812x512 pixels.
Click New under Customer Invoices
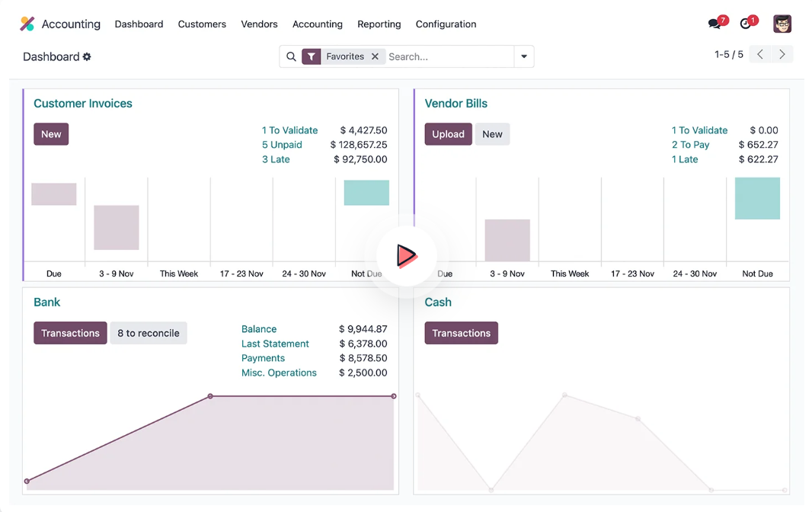[x=51, y=134]
